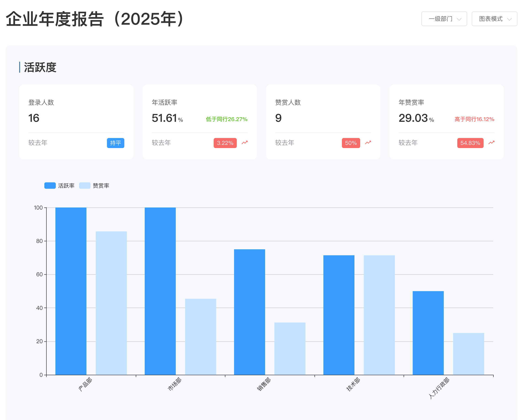Click the 市场部 活跃率 bar
Viewport: 522px width, 420px height.
click(x=160, y=291)
